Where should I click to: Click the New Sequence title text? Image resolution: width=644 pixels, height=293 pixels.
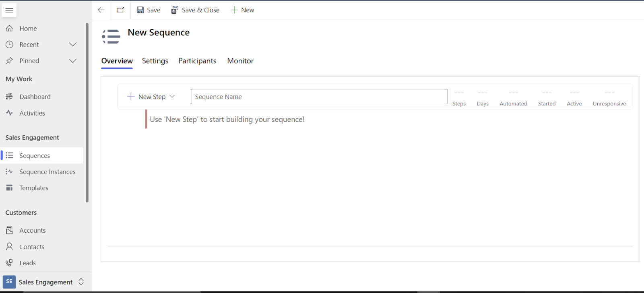[159, 33]
